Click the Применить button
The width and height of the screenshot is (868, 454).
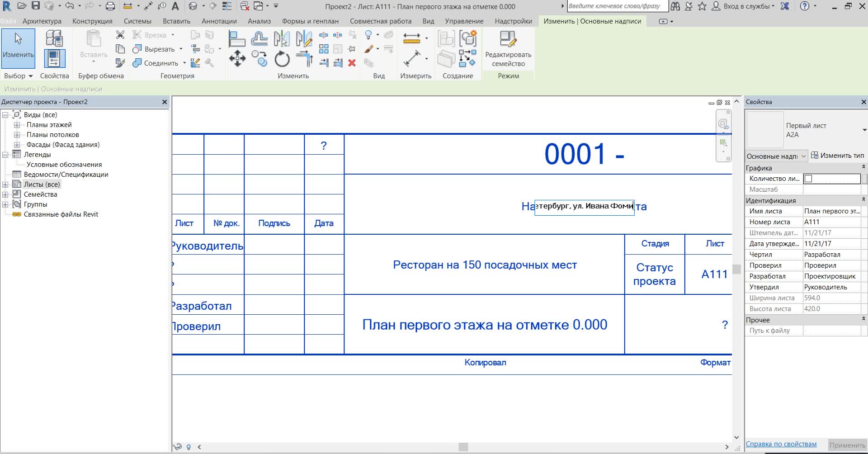coord(847,445)
